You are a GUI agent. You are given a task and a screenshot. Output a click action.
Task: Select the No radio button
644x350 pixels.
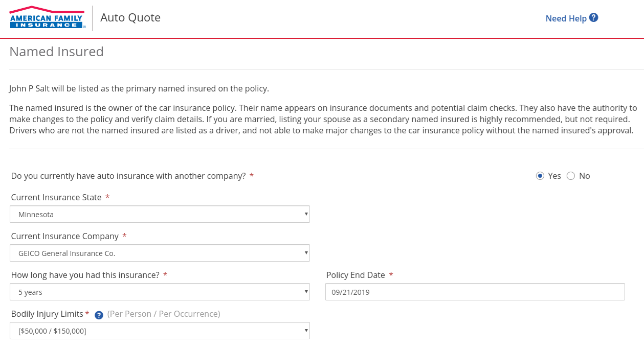click(571, 176)
